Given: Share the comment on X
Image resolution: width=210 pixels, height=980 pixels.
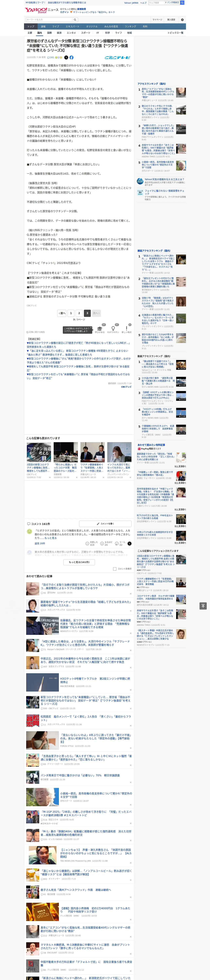Looking at the screenshot, I should click(129, 544).
